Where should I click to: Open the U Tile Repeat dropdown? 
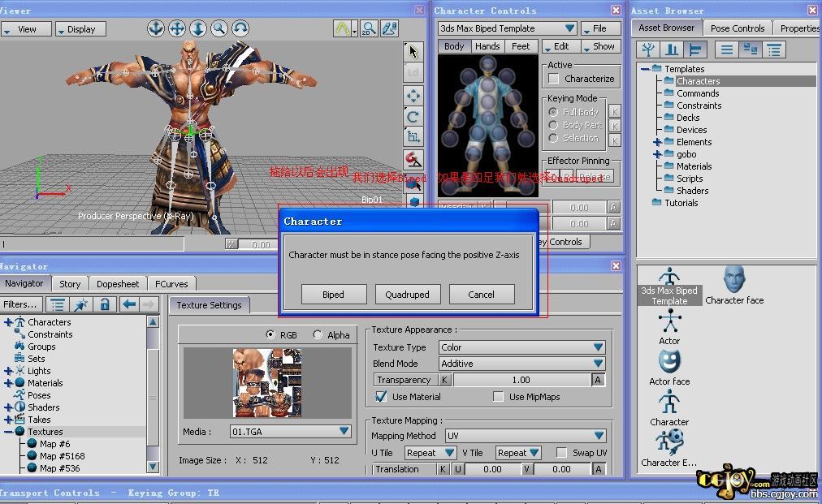pos(430,453)
